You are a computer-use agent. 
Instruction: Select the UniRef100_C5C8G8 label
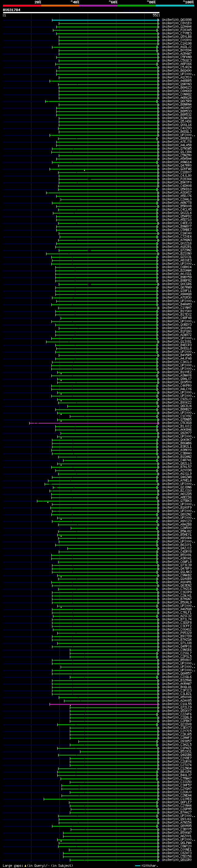[x=177, y=423]
